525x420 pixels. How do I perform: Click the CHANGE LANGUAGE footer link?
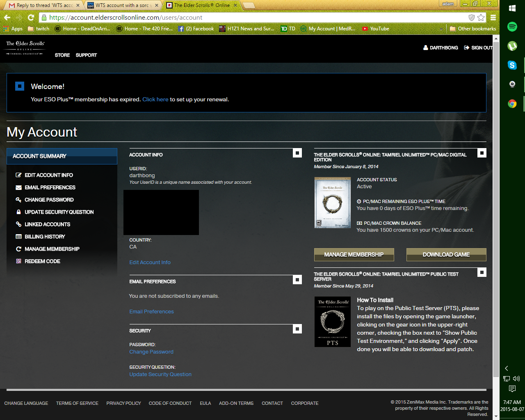pos(26,404)
